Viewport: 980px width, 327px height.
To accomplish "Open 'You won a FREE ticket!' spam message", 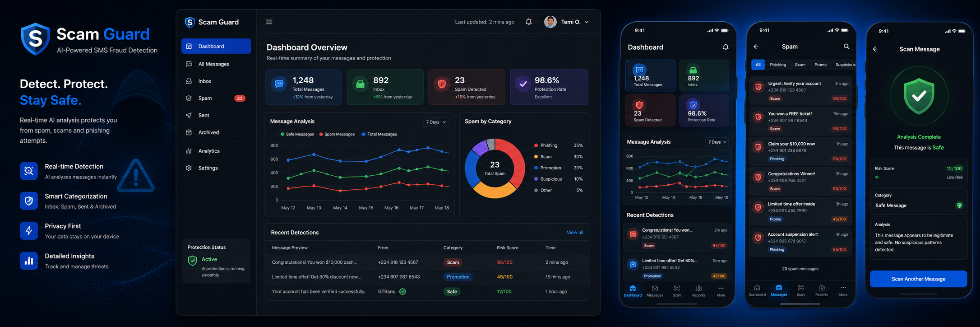I will coord(800,121).
